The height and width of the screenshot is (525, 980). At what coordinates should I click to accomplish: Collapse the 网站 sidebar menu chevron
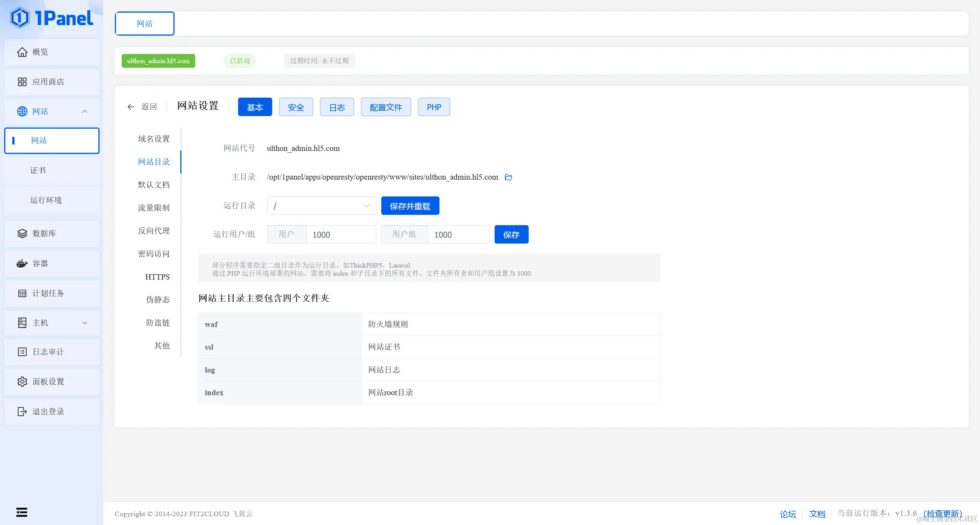tap(85, 111)
